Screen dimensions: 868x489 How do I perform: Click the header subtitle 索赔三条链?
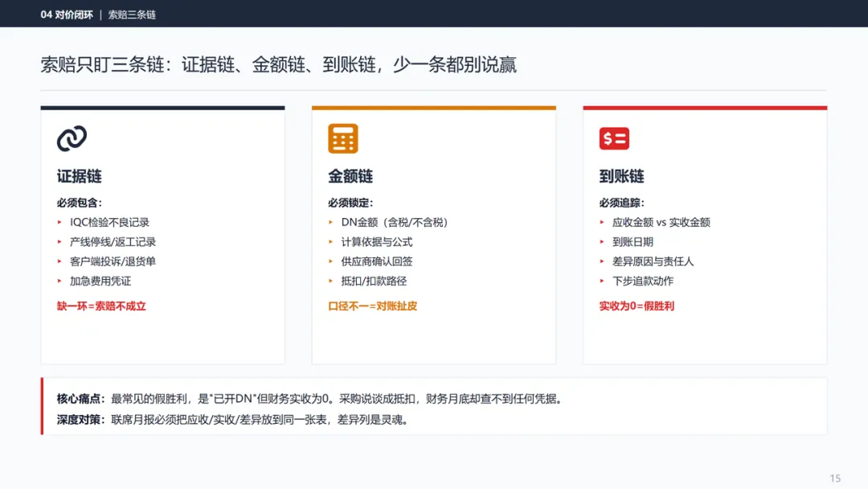tap(132, 15)
